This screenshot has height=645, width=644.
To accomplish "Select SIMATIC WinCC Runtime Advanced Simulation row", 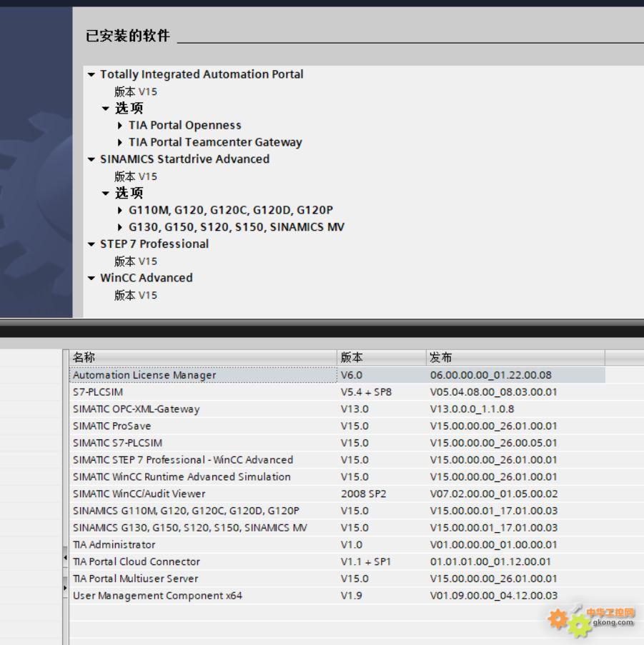I will point(337,476).
